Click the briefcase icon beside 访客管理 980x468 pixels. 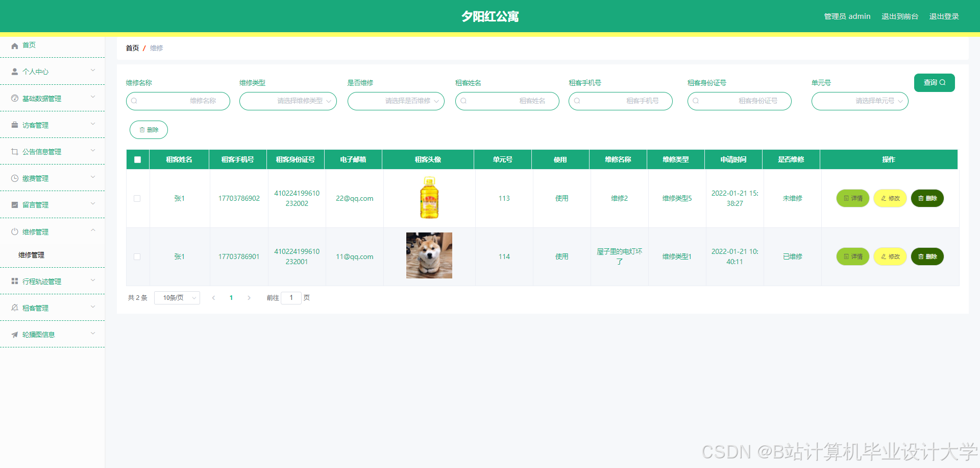15,125
